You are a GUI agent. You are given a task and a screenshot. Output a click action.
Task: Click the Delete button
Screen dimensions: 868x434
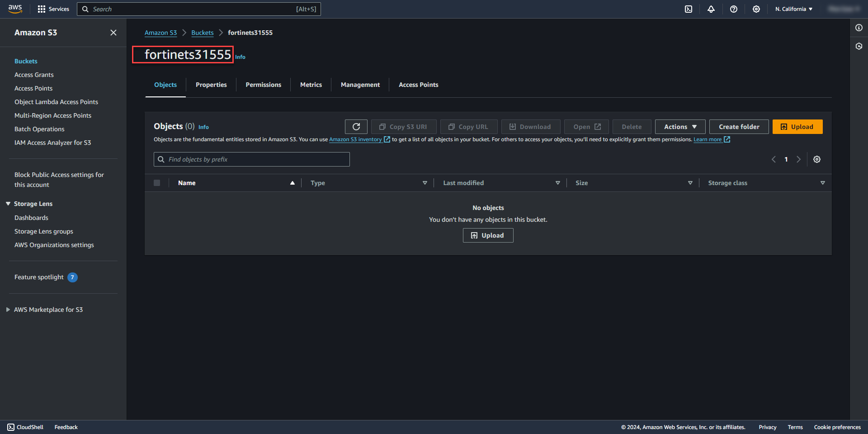tap(632, 127)
